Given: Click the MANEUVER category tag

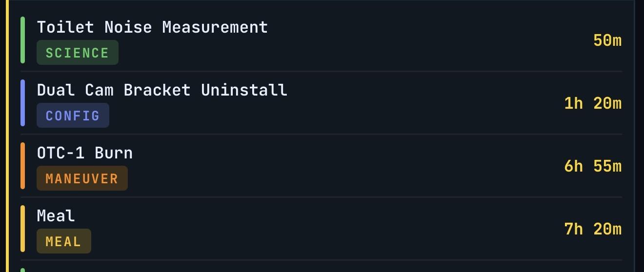Looking at the screenshot, I should pyautogui.click(x=82, y=178).
